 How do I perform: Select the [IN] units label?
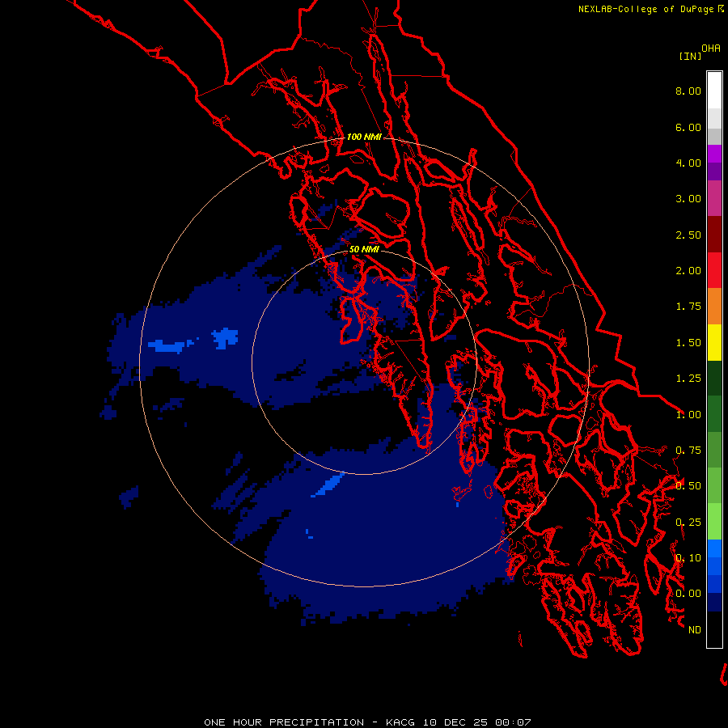point(690,56)
